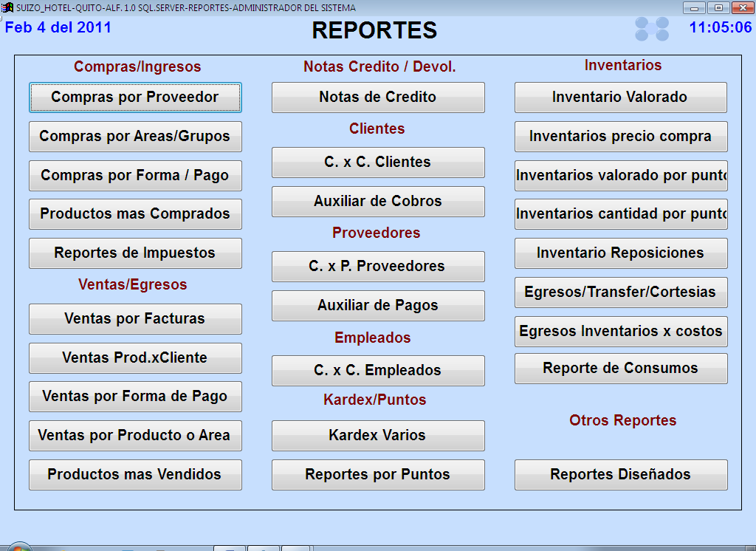Click Notas de Credito button
The width and height of the screenshot is (756, 551).
(378, 97)
